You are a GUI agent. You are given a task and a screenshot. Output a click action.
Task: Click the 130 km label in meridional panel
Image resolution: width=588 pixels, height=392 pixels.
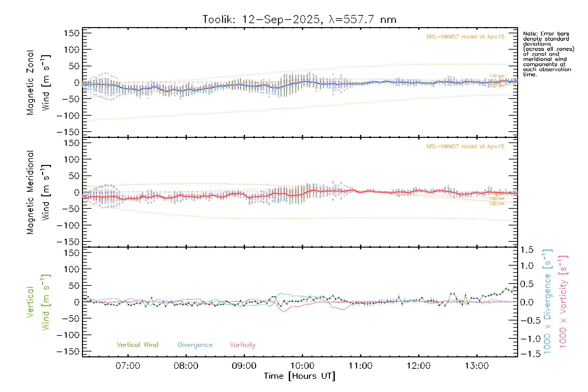[497, 204]
